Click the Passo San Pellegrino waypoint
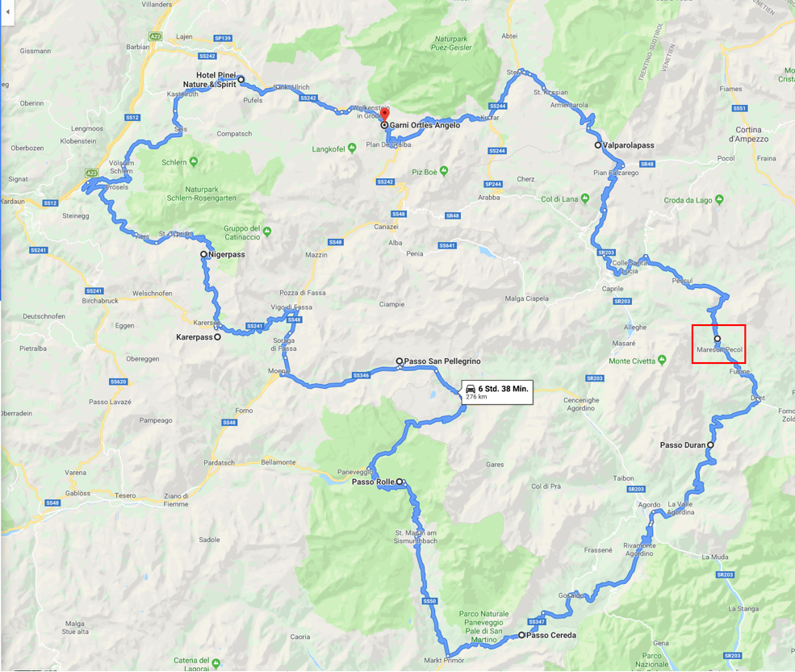 pos(400,361)
